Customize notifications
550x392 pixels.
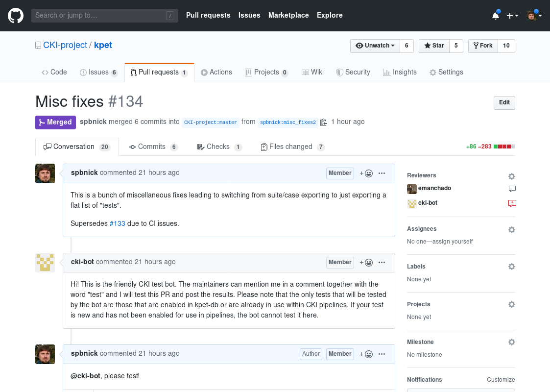point(501,380)
